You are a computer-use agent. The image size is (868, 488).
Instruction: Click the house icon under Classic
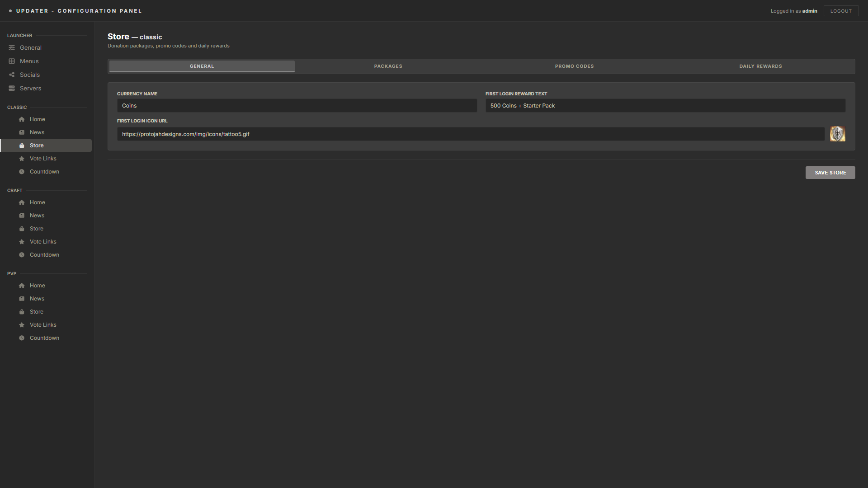[x=22, y=119]
